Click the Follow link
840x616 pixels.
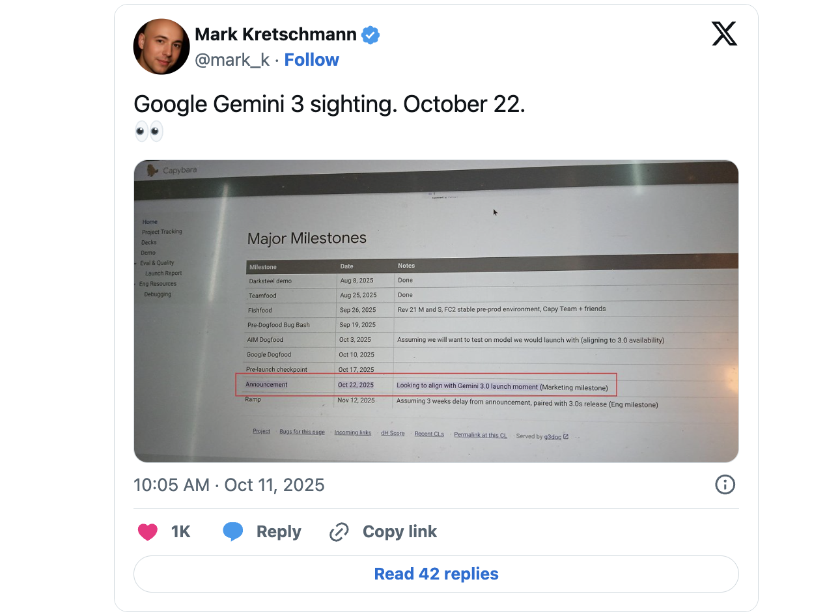(x=311, y=59)
